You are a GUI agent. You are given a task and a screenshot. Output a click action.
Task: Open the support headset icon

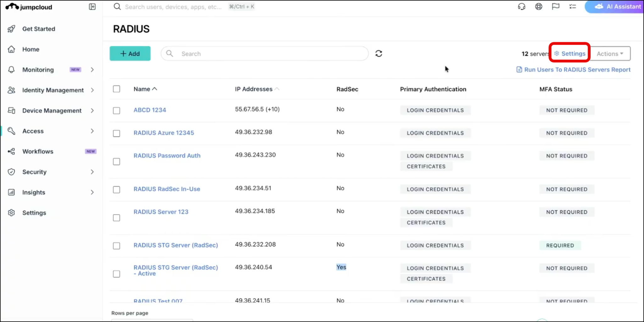522,7
